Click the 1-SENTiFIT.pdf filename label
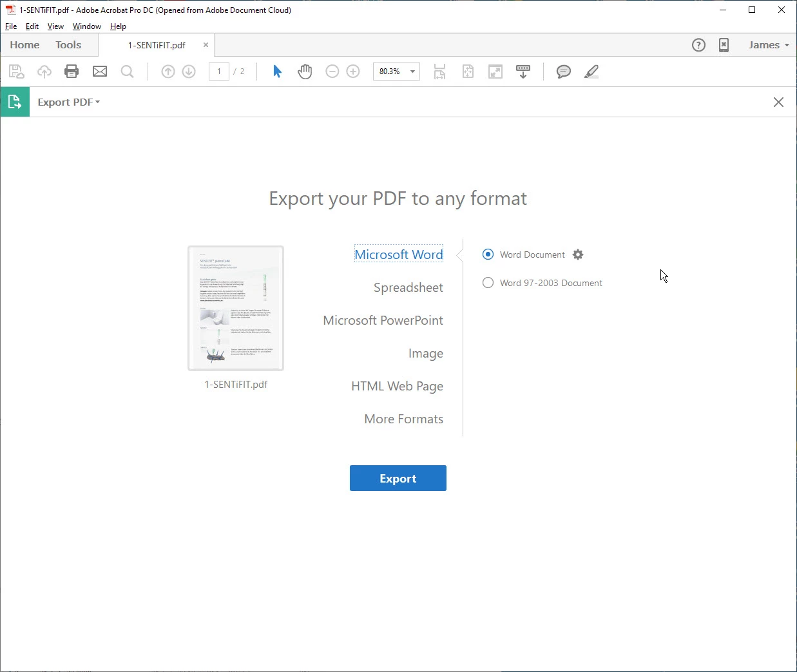The width and height of the screenshot is (797, 672). [x=236, y=385]
